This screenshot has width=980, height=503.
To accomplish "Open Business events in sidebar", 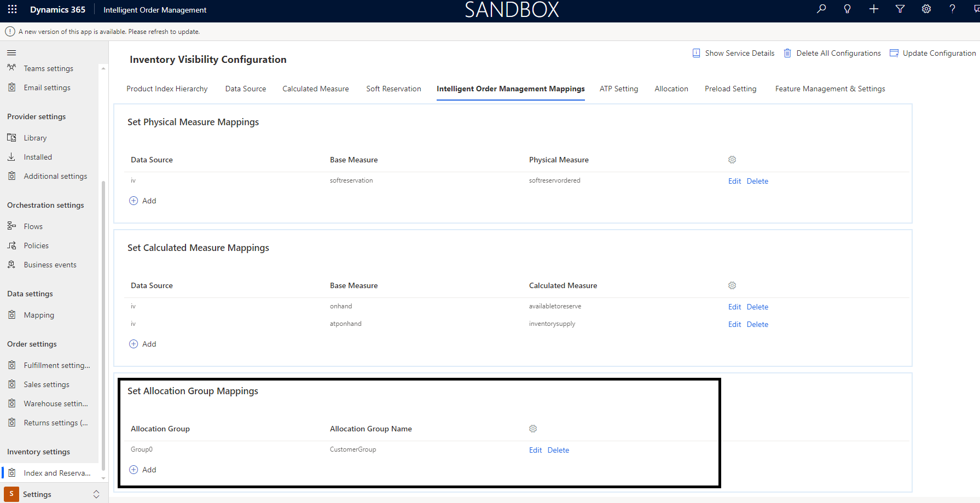I will point(50,265).
